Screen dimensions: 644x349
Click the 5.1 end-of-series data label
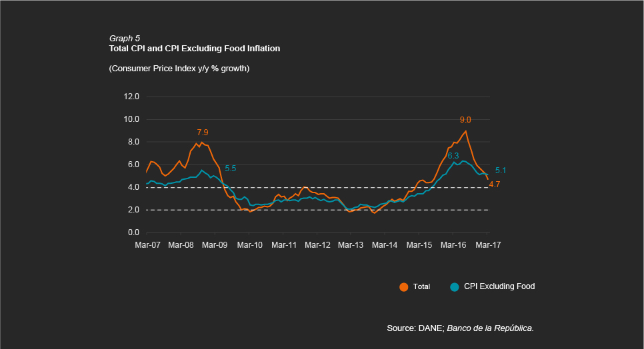pyautogui.click(x=501, y=171)
